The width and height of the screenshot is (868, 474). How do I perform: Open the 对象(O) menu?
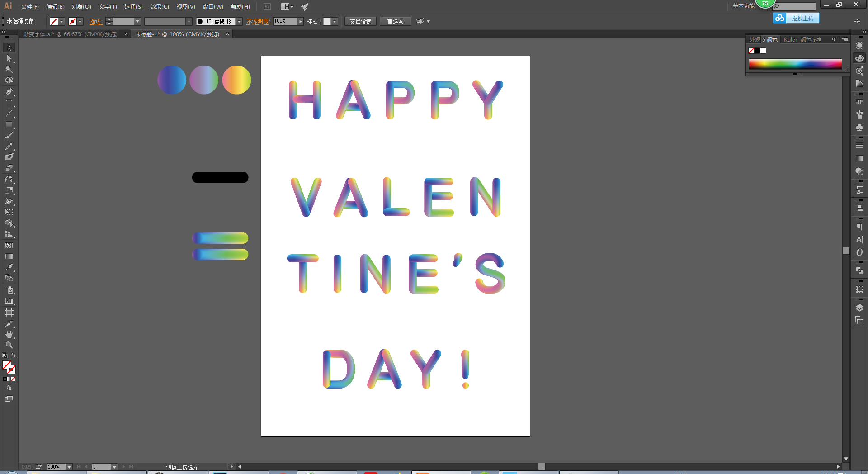coord(81,7)
